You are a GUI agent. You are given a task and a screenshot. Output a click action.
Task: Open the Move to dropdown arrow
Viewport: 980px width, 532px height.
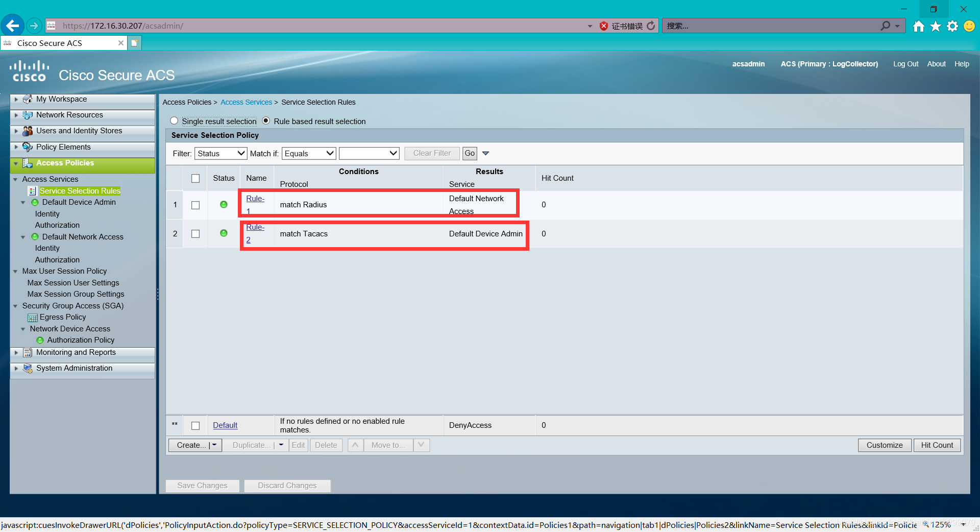[421, 445]
